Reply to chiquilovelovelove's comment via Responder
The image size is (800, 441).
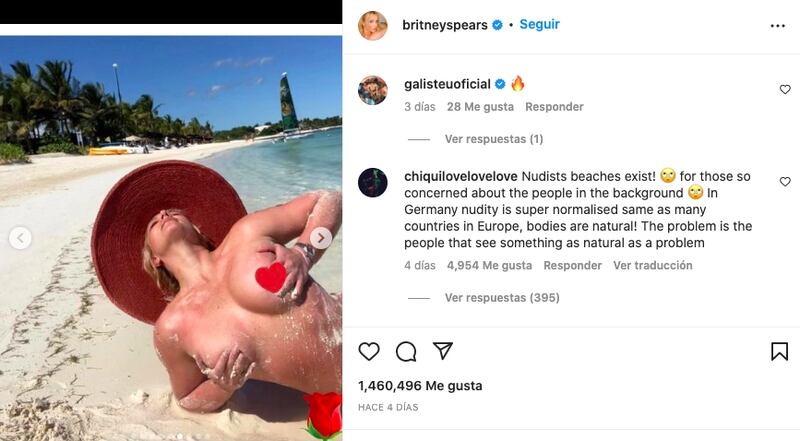572,265
